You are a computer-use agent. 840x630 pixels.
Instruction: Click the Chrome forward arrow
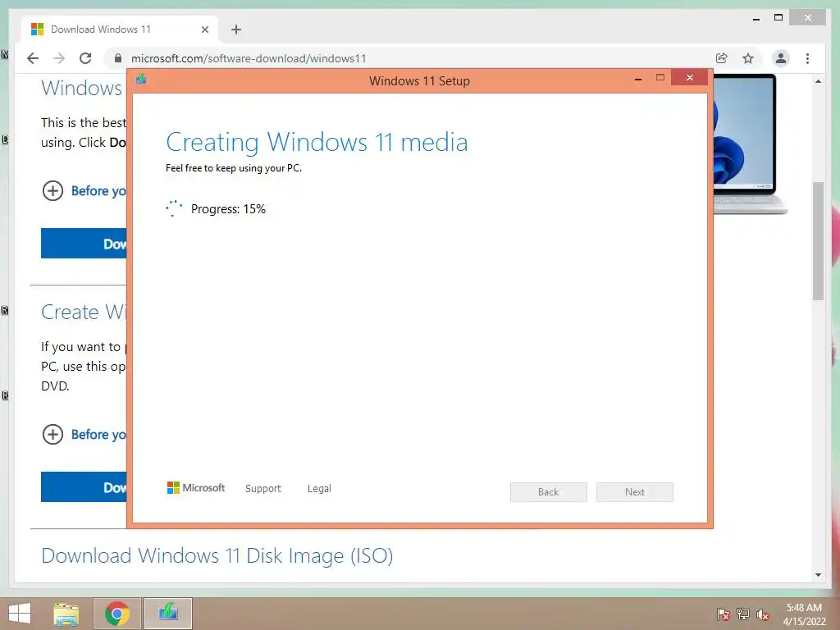click(59, 58)
